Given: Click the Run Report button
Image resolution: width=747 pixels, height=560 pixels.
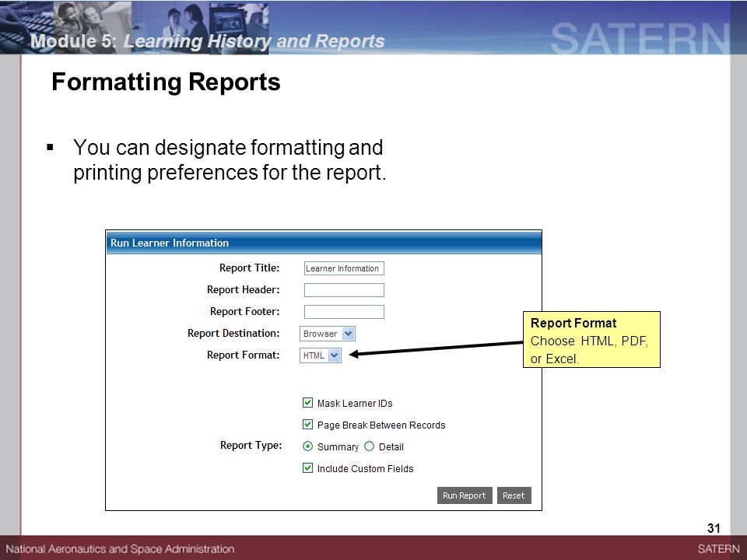Looking at the screenshot, I should pyautogui.click(x=465, y=495).
